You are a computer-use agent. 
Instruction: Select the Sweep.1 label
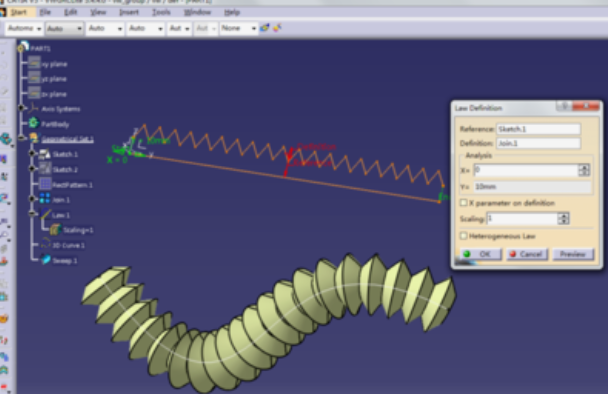(x=65, y=261)
